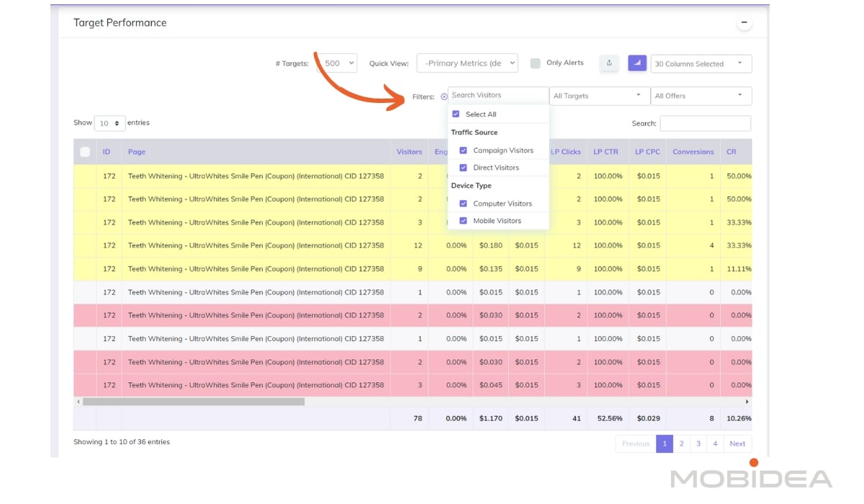The image size is (864, 504).
Task: Click the $0.180 cost cell
Action: [491, 246]
